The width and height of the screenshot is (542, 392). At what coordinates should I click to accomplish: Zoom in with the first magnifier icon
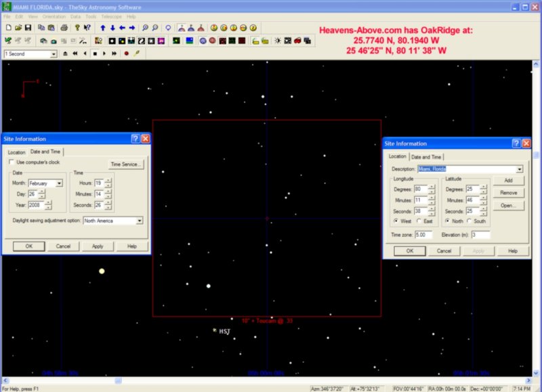click(145, 28)
